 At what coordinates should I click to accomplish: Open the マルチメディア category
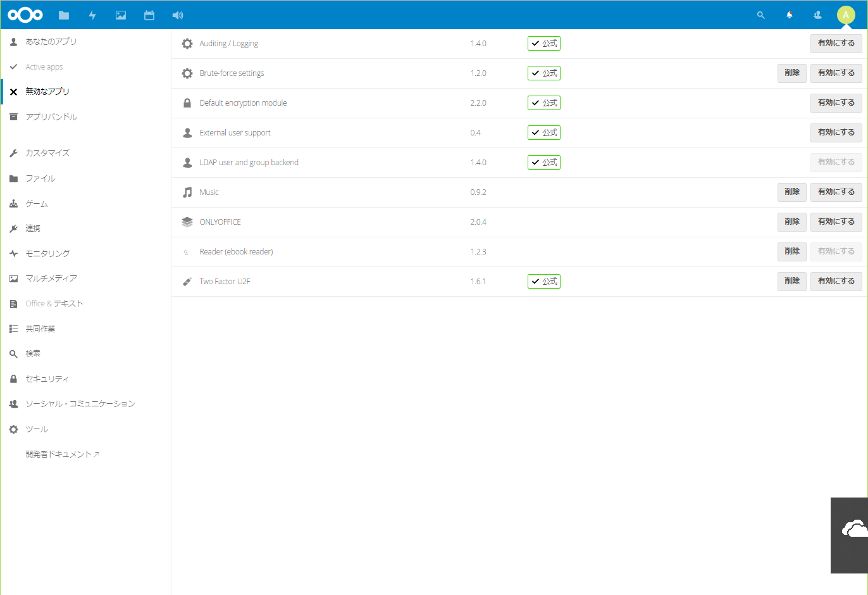coord(51,279)
